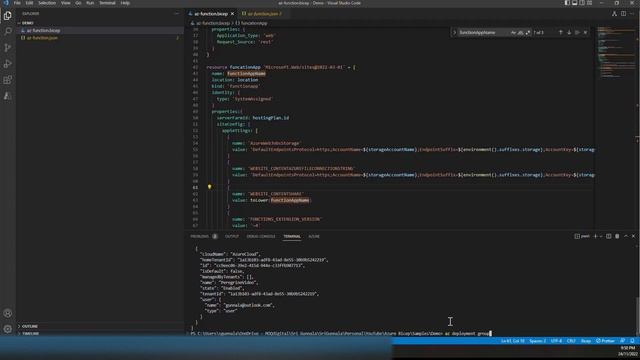640x360 pixels.
Task: Expand the replace row in find widget
Action: [454, 33]
